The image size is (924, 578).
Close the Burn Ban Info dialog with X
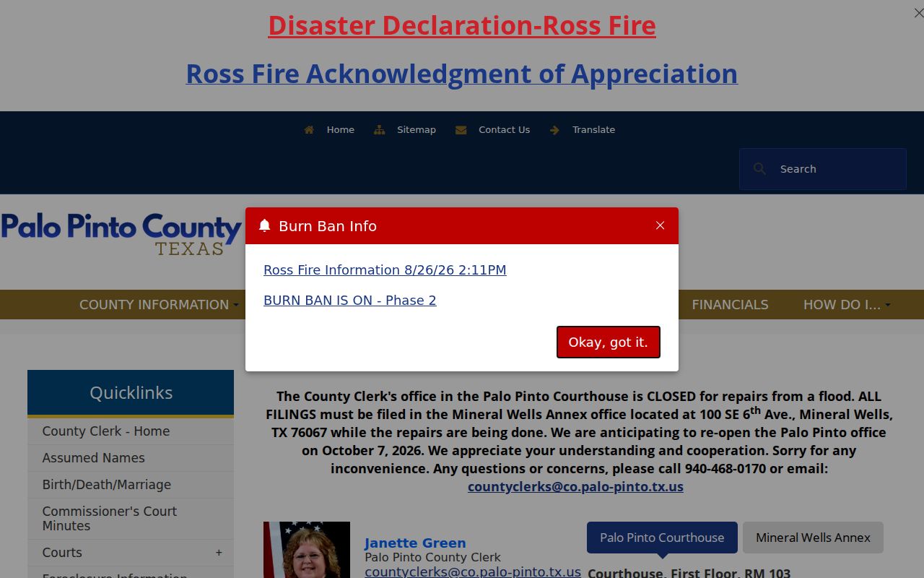(x=660, y=225)
